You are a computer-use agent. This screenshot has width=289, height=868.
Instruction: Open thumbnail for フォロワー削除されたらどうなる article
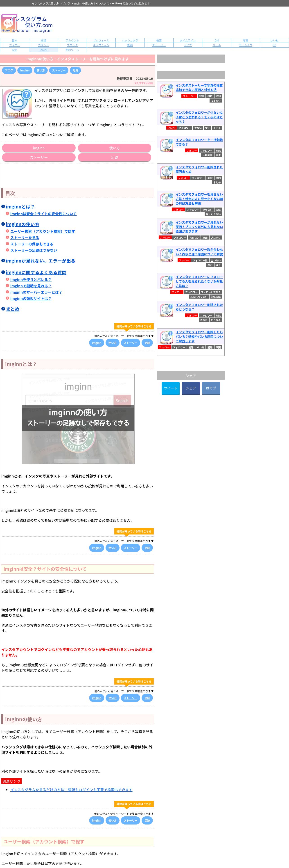point(167,311)
